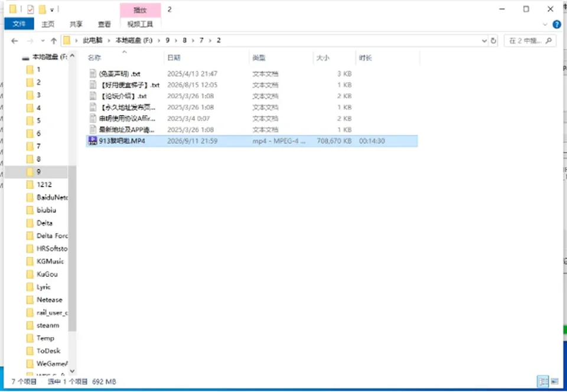
Task: Switch to details view in status bar
Action: (x=542, y=381)
